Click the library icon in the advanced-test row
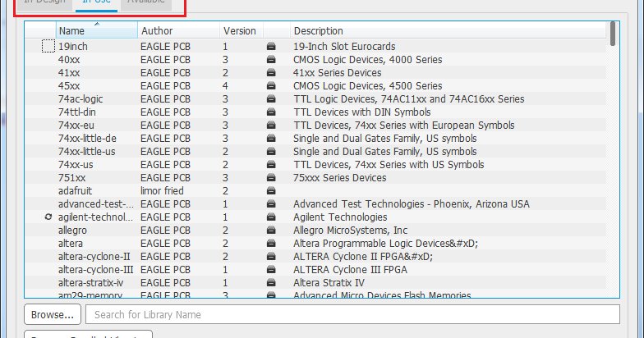The width and height of the screenshot is (644, 338). pos(271,203)
